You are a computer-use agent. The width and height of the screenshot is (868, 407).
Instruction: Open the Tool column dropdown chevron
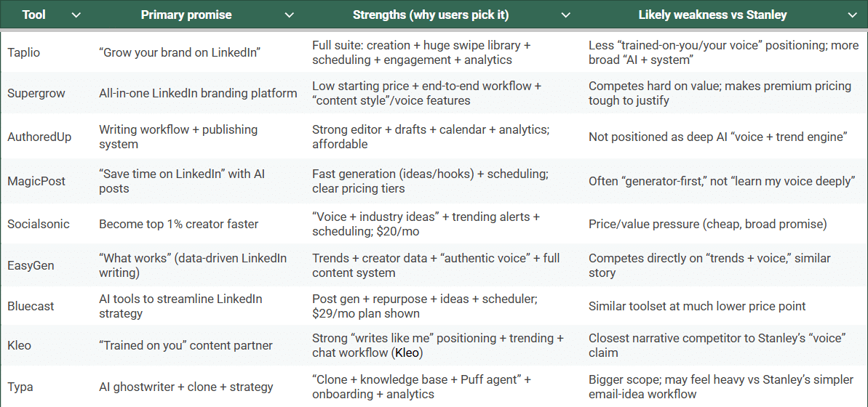click(x=76, y=15)
